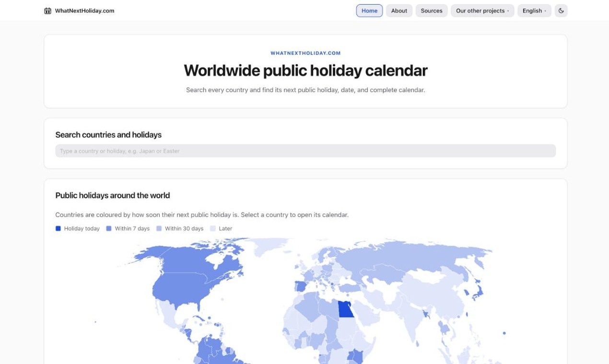609x364 pixels.
Task: Select Spain on the world map
Action: tap(301, 286)
